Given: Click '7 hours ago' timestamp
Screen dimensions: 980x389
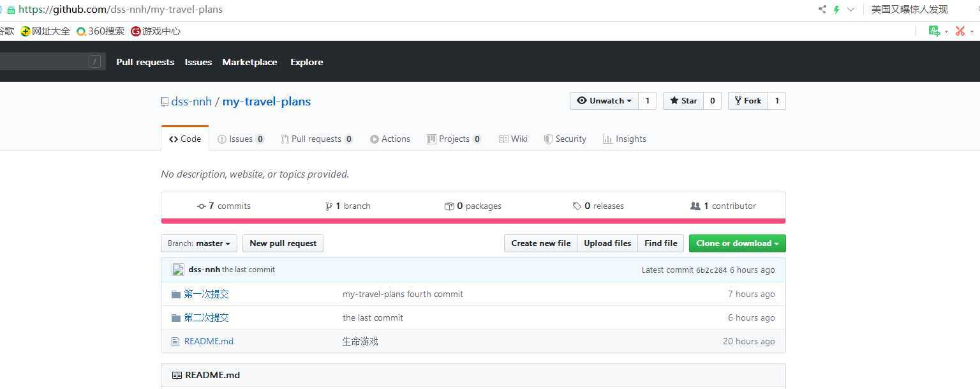Looking at the screenshot, I should (752, 294).
